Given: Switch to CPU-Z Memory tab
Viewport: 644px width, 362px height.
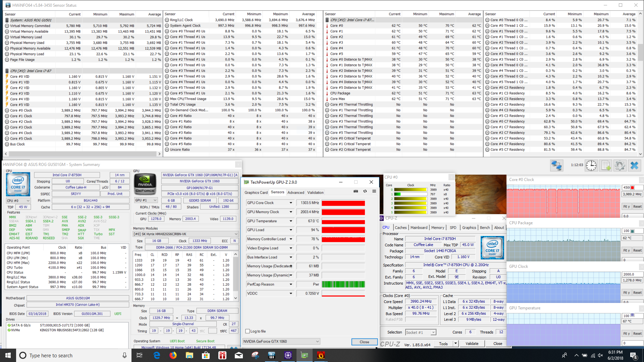Looking at the screenshot, I should click(437, 228).
